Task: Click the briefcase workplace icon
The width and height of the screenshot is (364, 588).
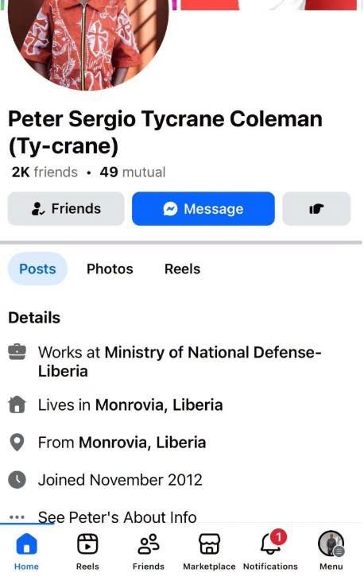Action: (x=17, y=352)
